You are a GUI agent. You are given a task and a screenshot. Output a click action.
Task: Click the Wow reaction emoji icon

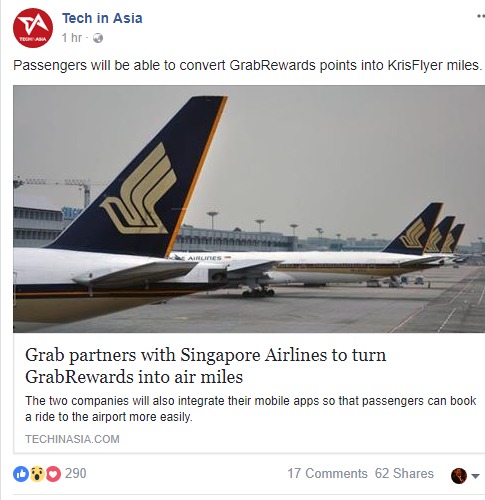[x=37, y=474]
